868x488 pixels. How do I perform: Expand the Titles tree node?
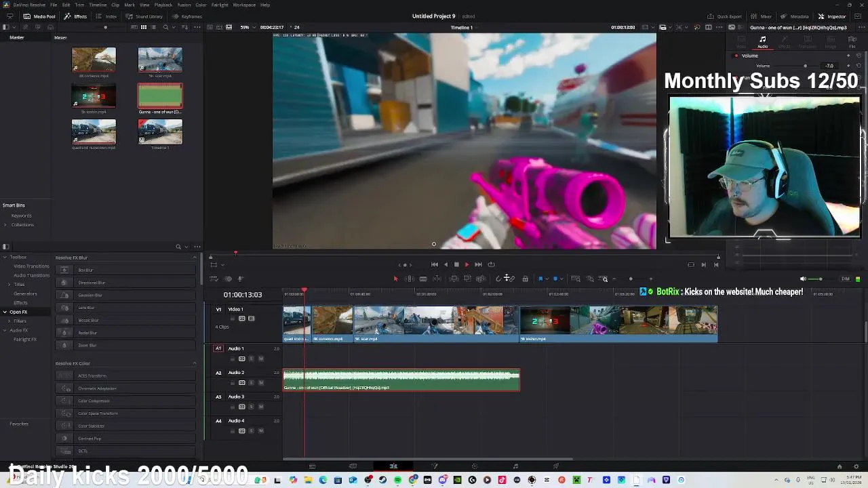click(9, 285)
